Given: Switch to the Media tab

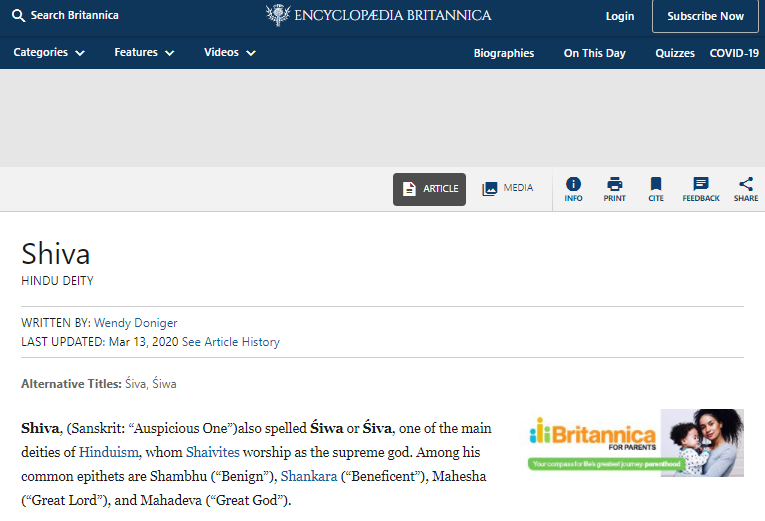Looking at the screenshot, I should click(x=507, y=188).
